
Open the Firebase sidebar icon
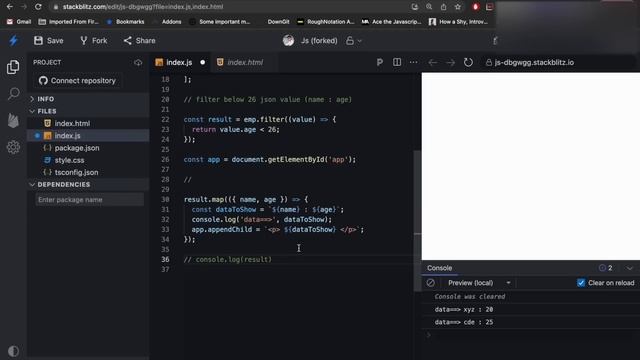tap(13, 120)
